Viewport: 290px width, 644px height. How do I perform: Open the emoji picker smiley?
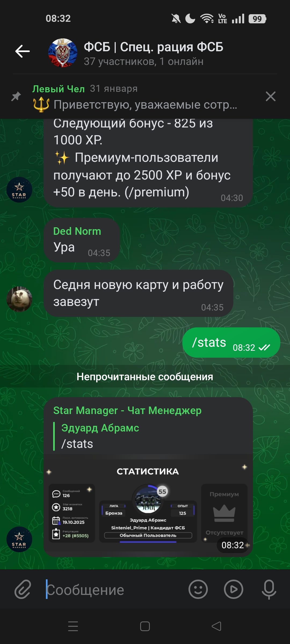[x=198, y=590]
